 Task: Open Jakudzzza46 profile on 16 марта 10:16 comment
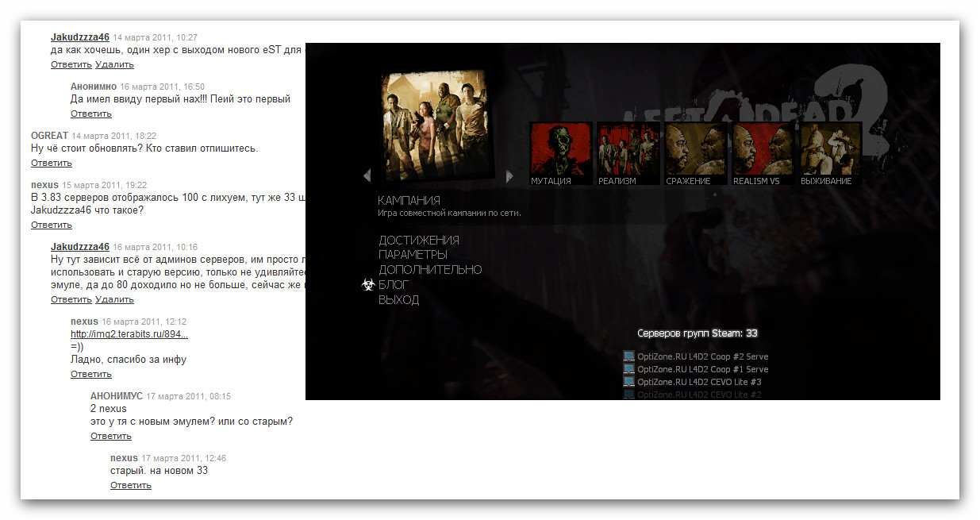(x=80, y=247)
